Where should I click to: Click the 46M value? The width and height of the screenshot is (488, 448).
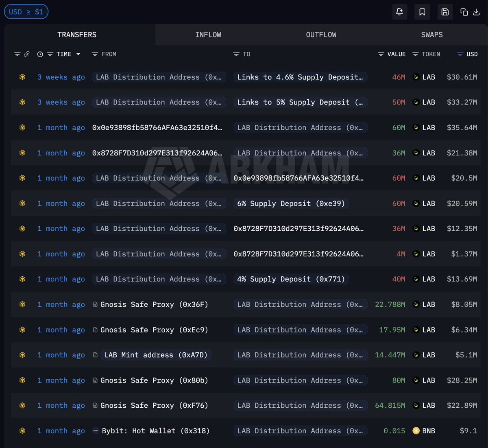click(399, 77)
